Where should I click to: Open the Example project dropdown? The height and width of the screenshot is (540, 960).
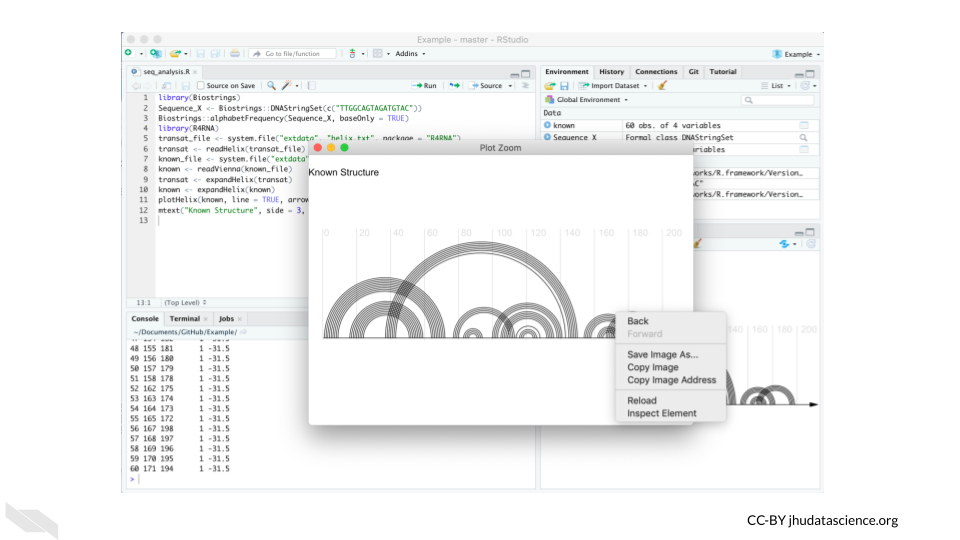[796, 54]
